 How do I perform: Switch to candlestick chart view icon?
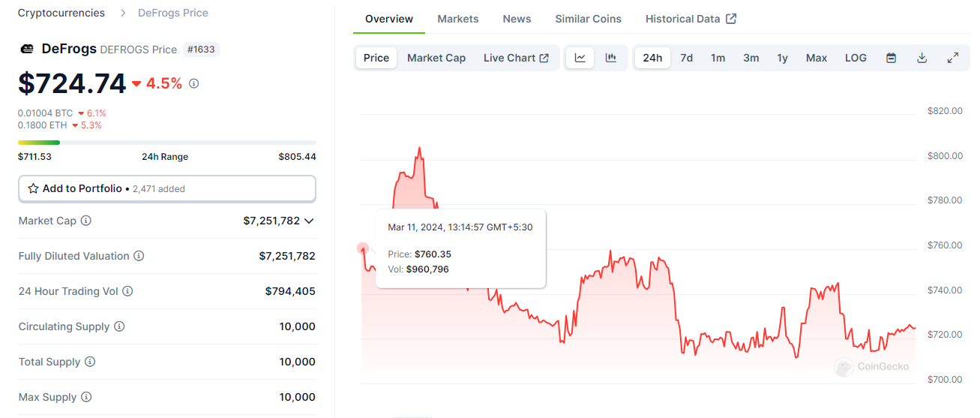point(610,58)
